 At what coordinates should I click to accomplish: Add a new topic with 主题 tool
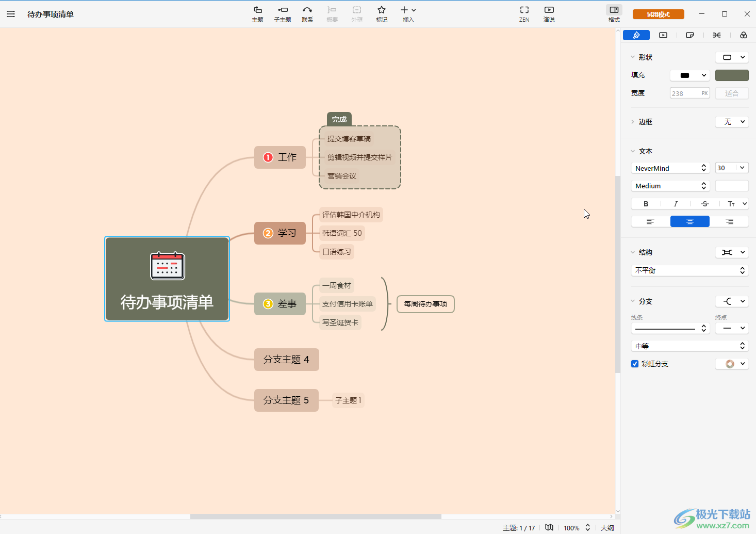(x=257, y=14)
